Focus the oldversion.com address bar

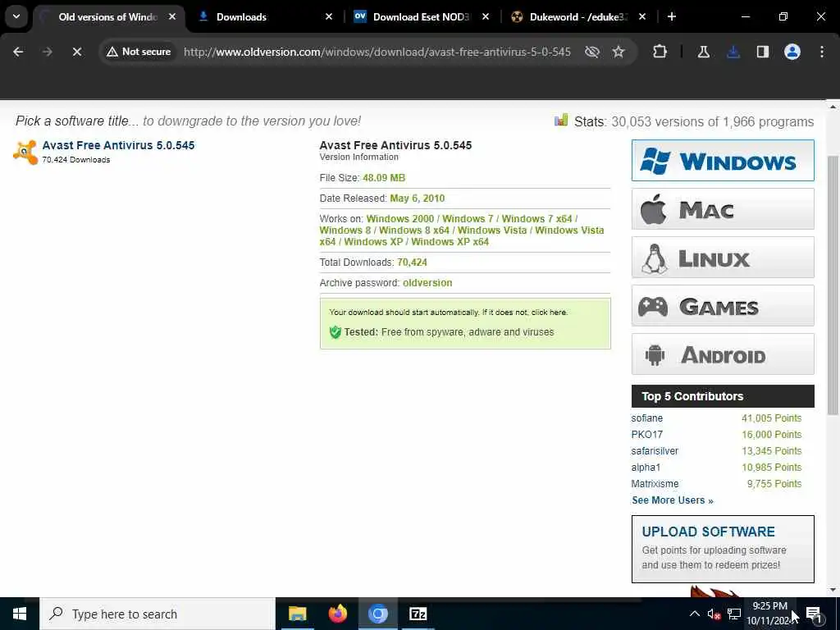coord(377,52)
